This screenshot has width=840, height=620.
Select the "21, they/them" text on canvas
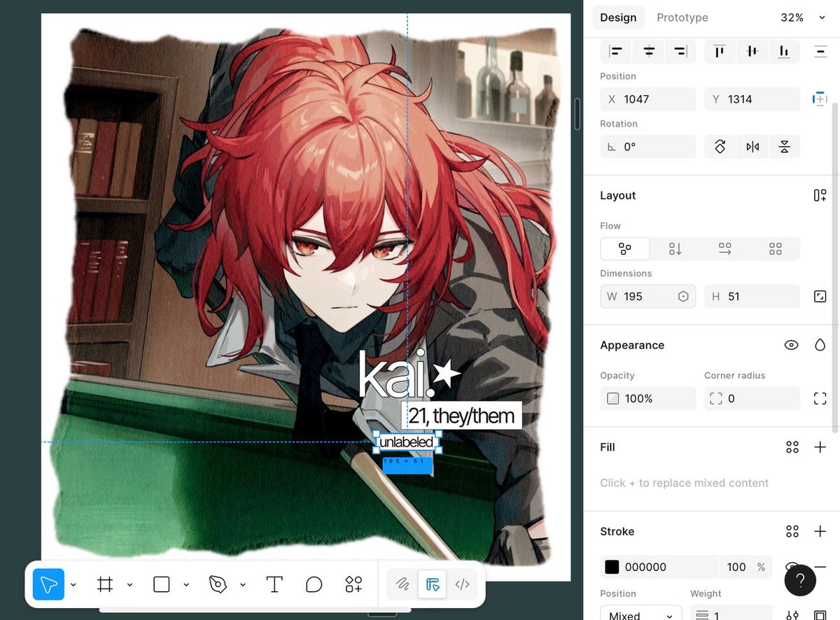[461, 416]
